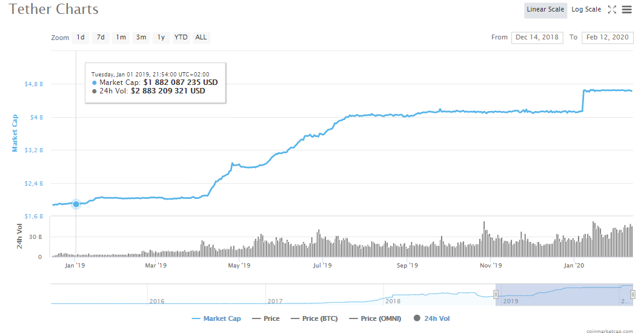Switch chart to Linear Scale
This screenshot has height=333, width=644.
(545, 10)
